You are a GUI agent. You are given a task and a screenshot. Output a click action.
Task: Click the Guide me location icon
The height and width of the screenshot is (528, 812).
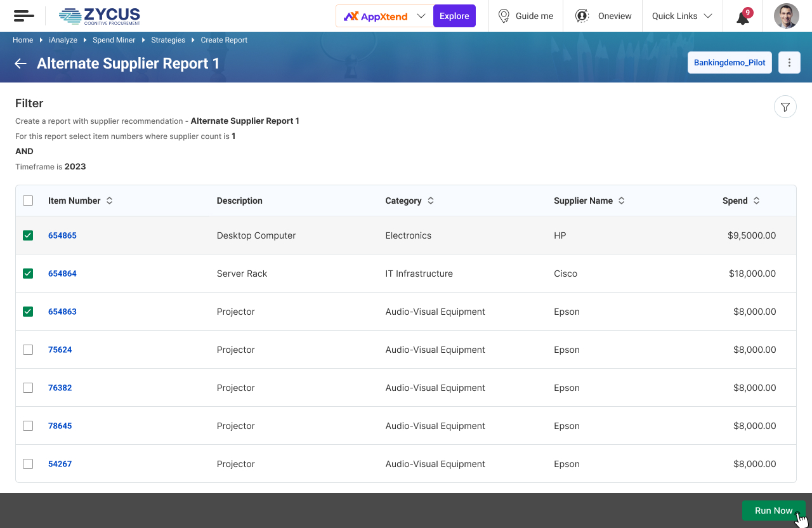pyautogui.click(x=504, y=16)
